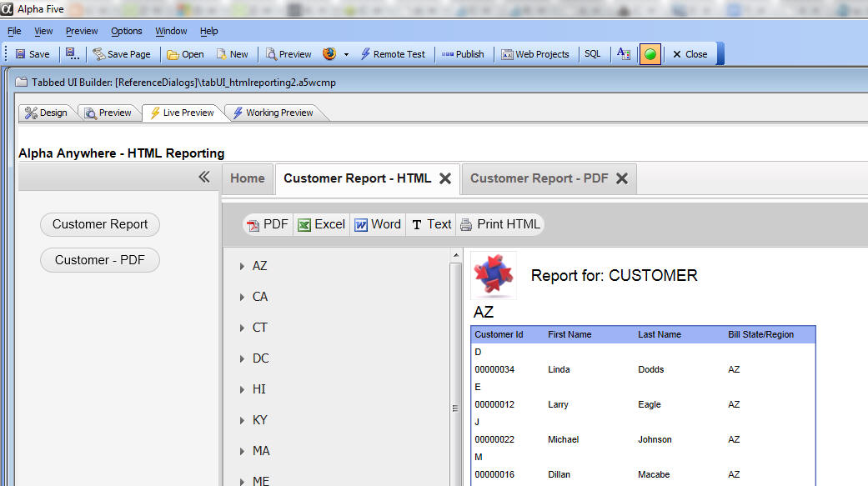
Task: Export the report as Text
Action: (431, 224)
